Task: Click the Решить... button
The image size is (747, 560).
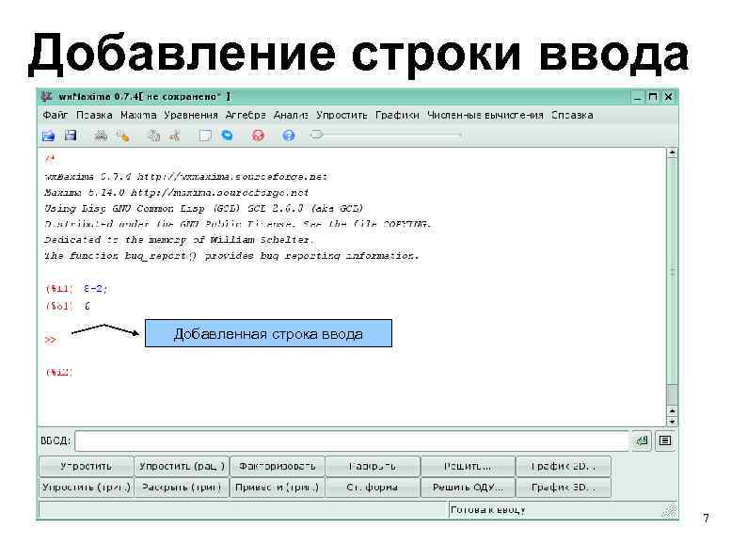Action: [468, 466]
